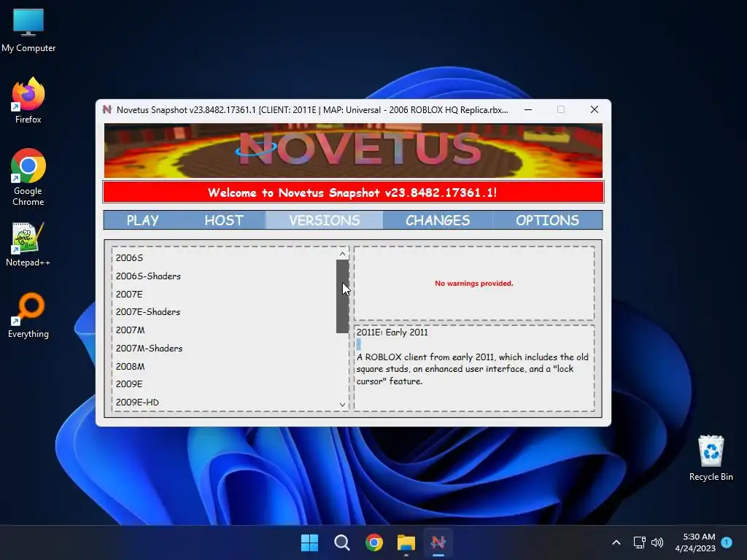
Task: Open Google Chrome desktop shortcut
Action: pos(28,177)
